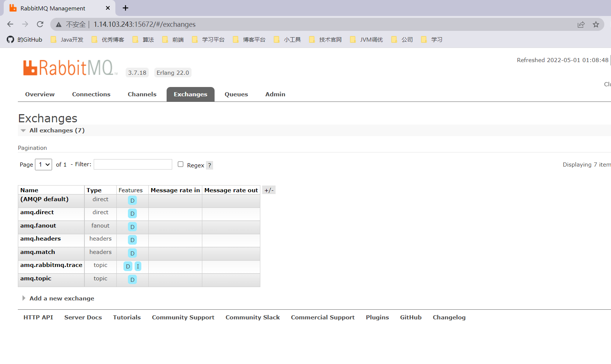611x364 pixels.
Task: Open the 前端 bookmark folder
Action: (173, 39)
